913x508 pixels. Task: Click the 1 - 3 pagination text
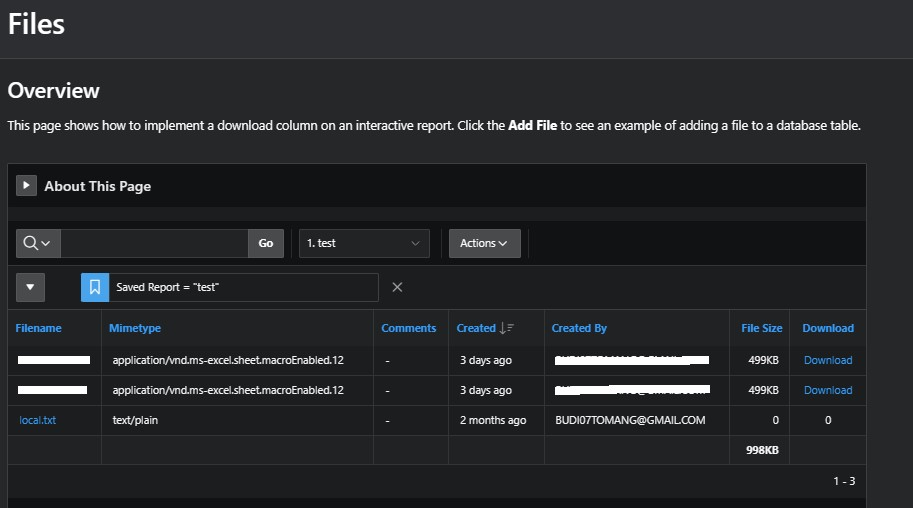(844, 481)
